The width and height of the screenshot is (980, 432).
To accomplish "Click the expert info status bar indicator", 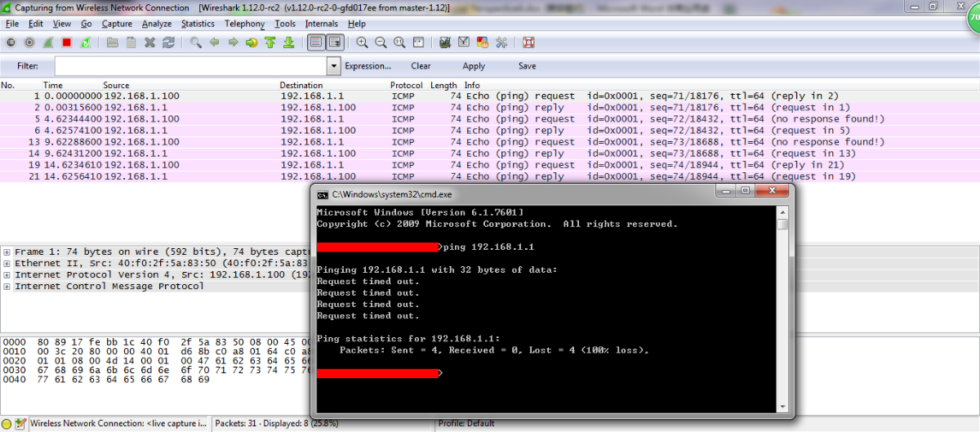I will [x=7, y=425].
